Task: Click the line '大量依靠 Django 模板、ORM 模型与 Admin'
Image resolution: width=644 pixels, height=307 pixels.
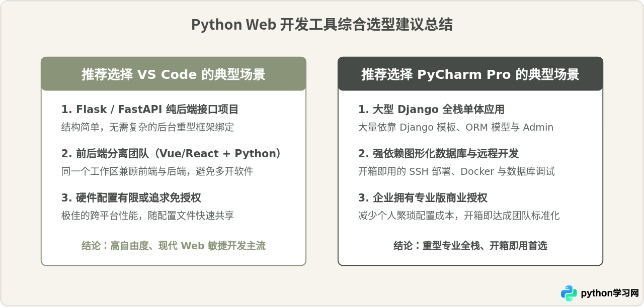Action: [x=456, y=127]
